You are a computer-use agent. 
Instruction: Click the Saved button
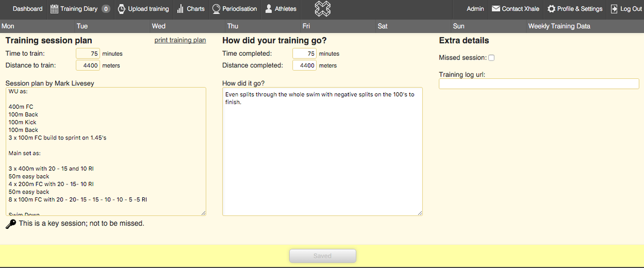[323, 256]
